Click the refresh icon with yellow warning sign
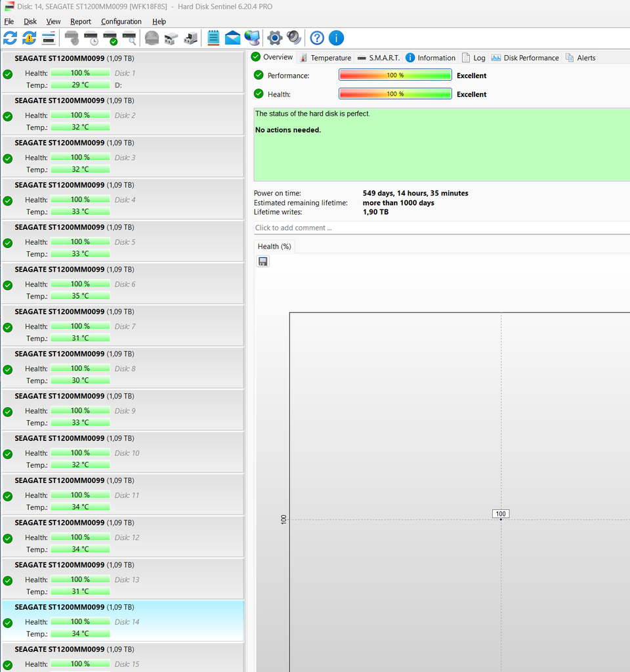The height and width of the screenshot is (672, 630). click(29, 38)
